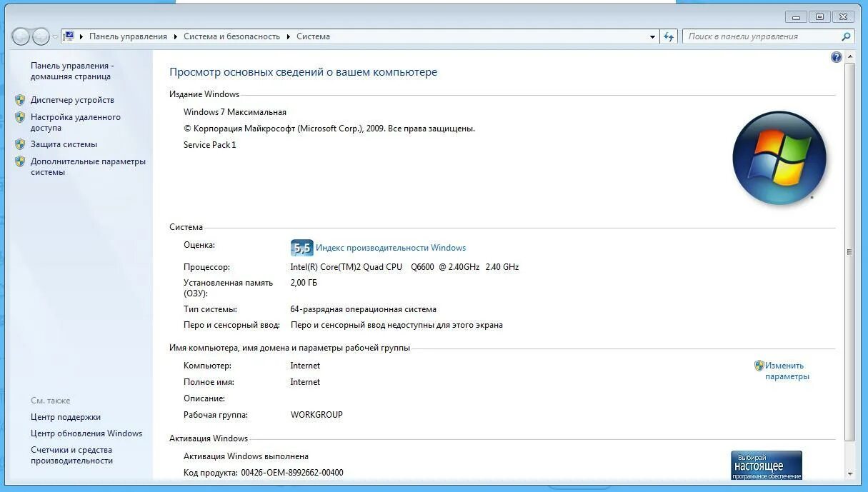Click 'Internet' value next to 'Компьютер:'
The height and width of the screenshot is (492, 868).
(305, 366)
